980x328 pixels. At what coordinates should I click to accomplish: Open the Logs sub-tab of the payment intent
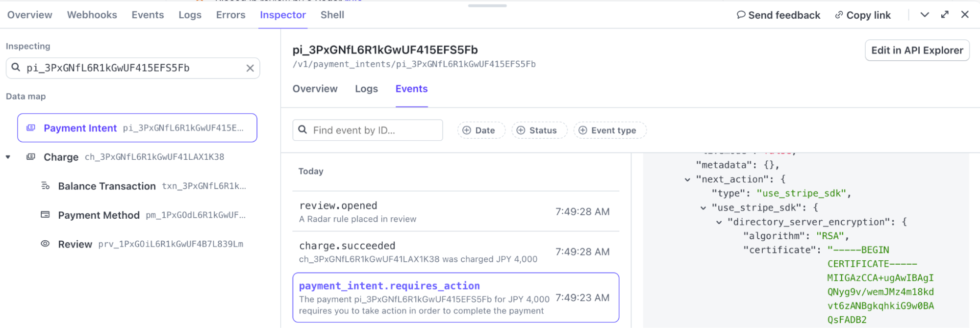[x=366, y=89]
